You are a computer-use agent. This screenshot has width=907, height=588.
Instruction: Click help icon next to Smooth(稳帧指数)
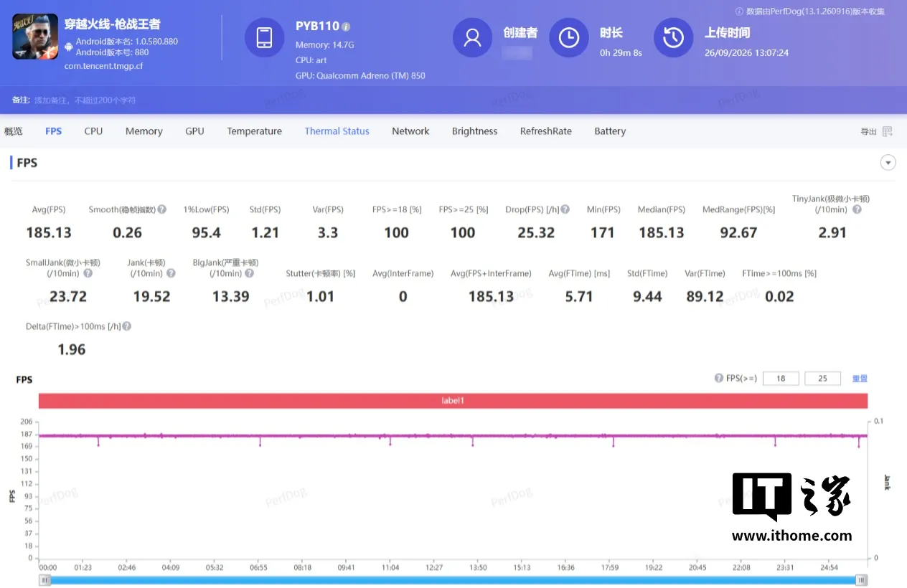(162, 209)
